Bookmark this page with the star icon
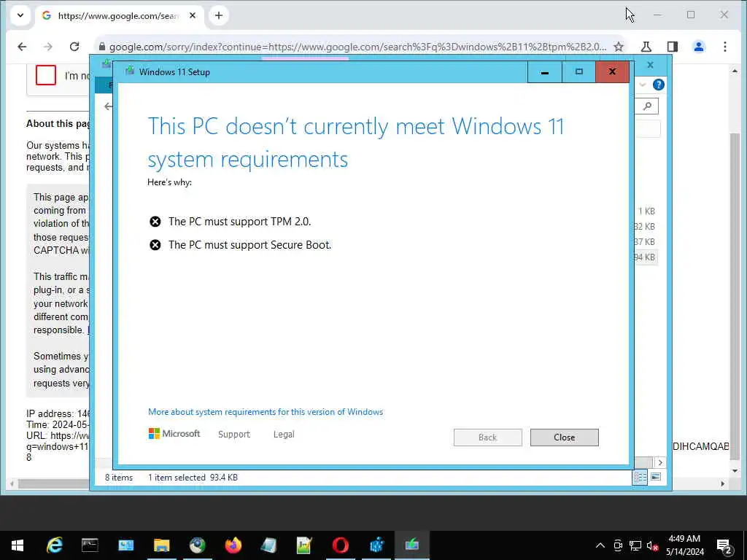Image resolution: width=747 pixels, height=560 pixels. pyautogui.click(x=619, y=47)
